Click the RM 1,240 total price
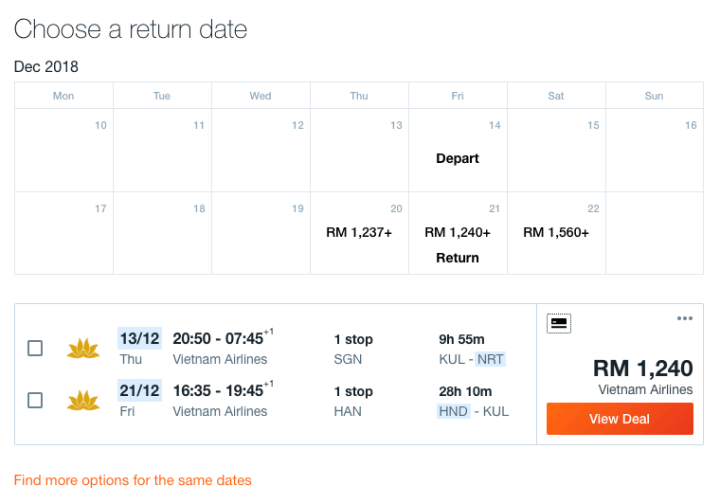This screenshot has width=720, height=504. tap(642, 368)
